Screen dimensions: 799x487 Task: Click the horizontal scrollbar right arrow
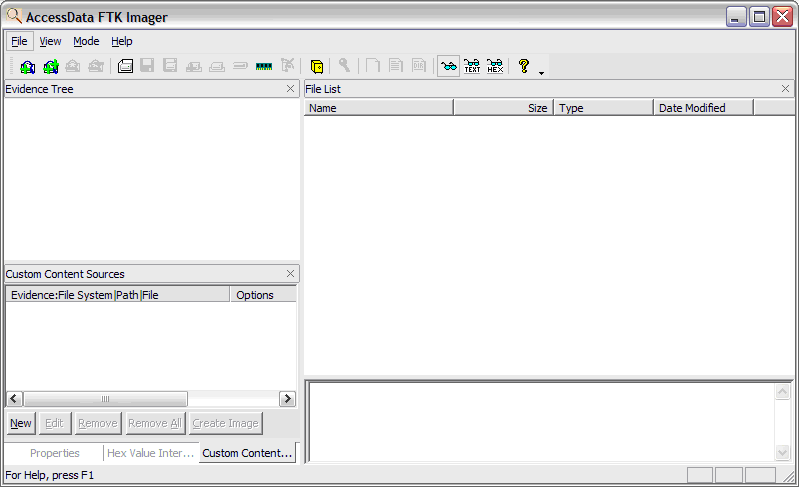[287, 398]
